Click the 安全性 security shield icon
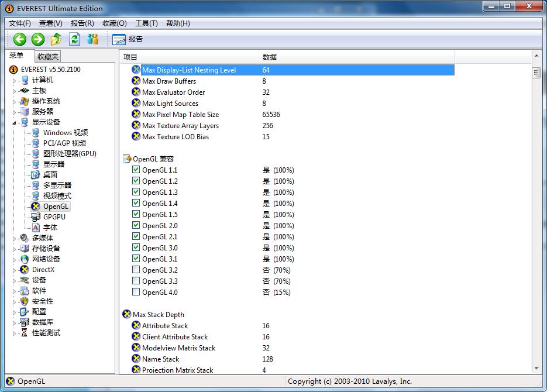The height and width of the screenshot is (392, 547). (x=25, y=301)
